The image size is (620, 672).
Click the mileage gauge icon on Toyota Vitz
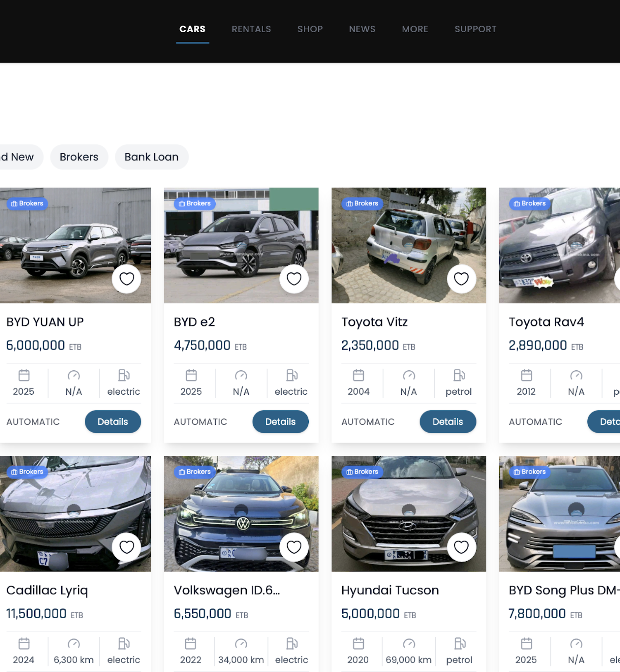pyautogui.click(x=409, y=375)
